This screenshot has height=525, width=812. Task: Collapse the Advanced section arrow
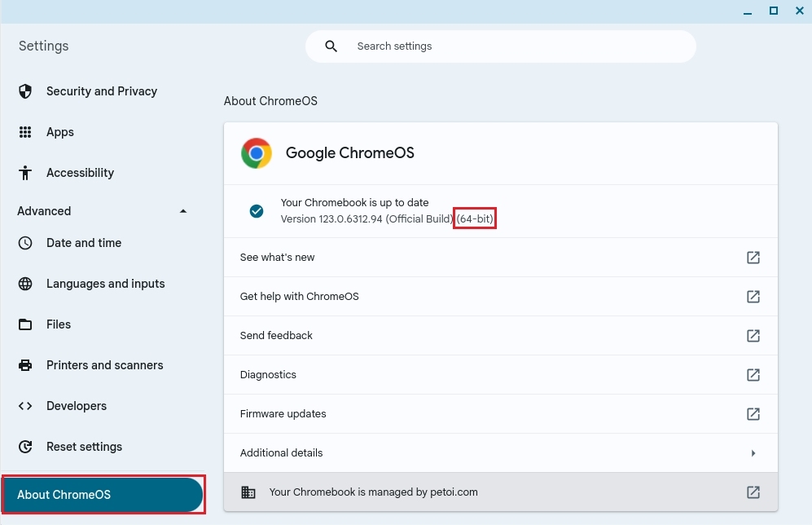click(x=183, y=211)
